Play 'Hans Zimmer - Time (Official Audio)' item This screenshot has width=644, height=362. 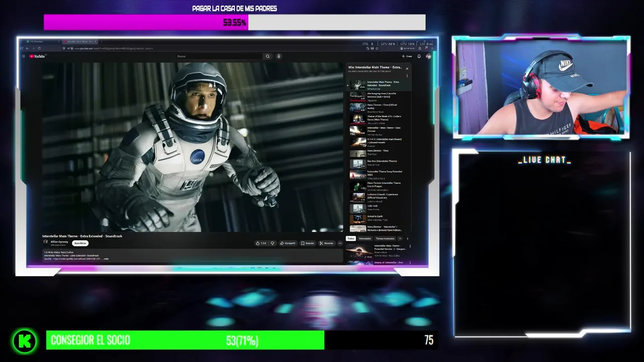click(379, 108)
